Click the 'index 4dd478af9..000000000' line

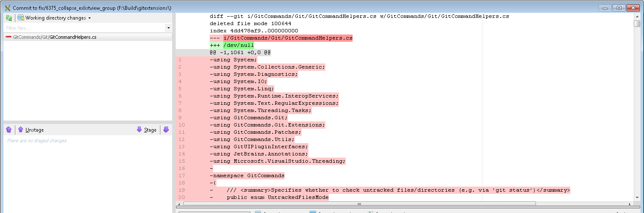coord(254,31)
